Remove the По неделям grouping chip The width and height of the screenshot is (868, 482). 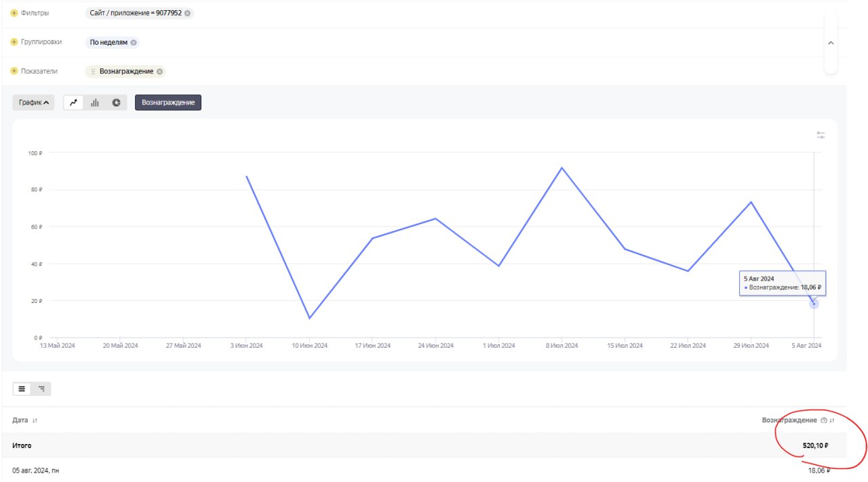(134, 42)
